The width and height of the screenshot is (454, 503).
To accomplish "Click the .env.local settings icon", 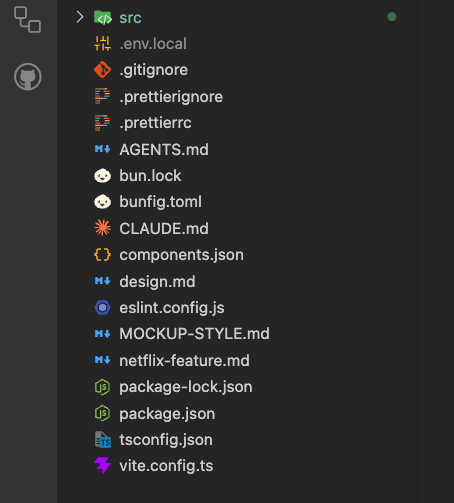I will [x=102, y=43].
